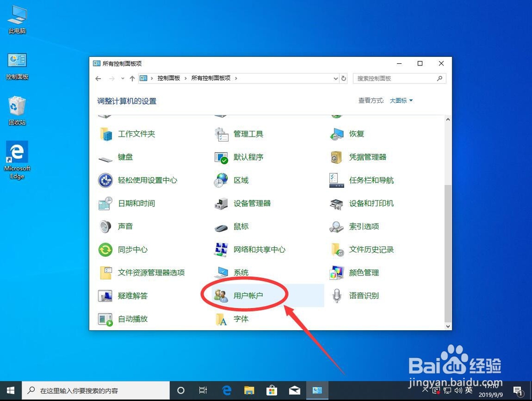Image resolution: width=532 pixels, height=401 pixels.
Task: Open the notification center icon
Action: pyautogui.click(x=518, y=391)
